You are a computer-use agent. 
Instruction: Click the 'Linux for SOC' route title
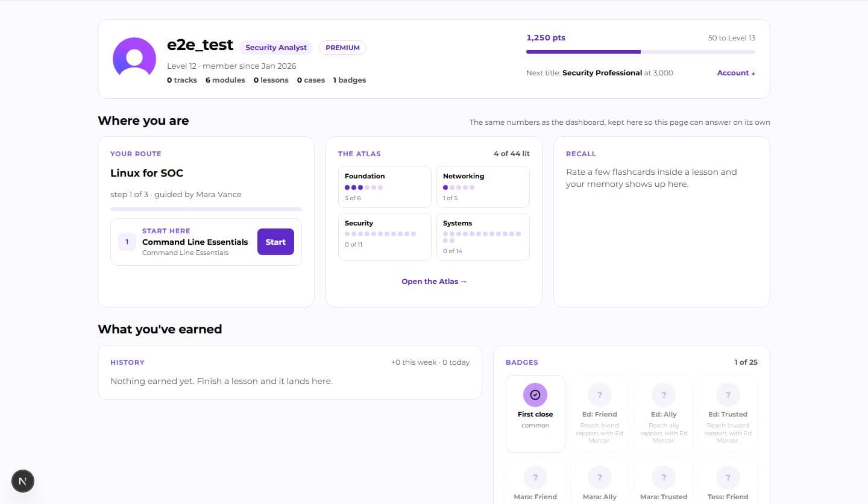[x=146, y=173]
